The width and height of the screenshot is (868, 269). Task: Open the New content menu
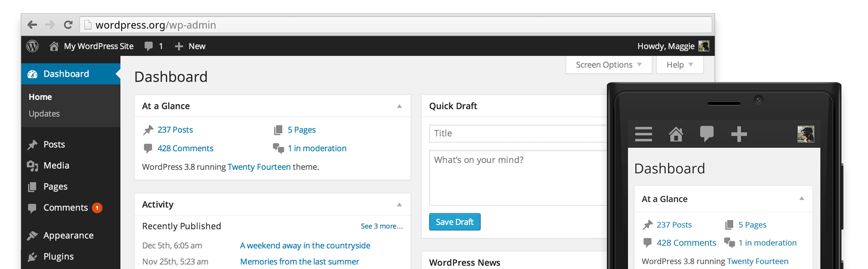197,46
